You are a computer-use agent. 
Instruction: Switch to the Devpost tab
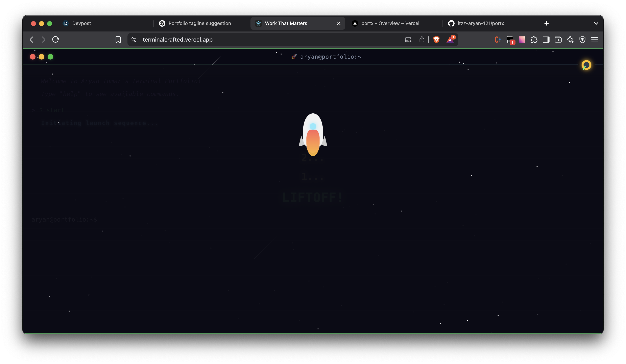[81, 23]
